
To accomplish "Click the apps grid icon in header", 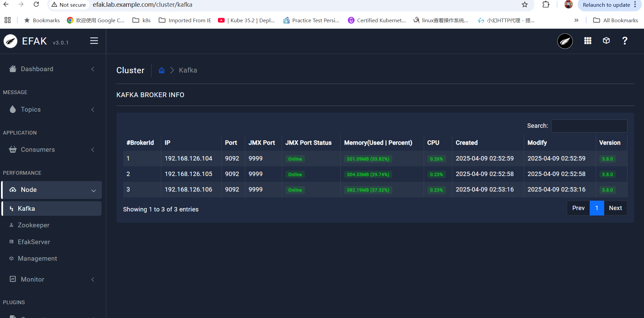I will click(587, 41).
